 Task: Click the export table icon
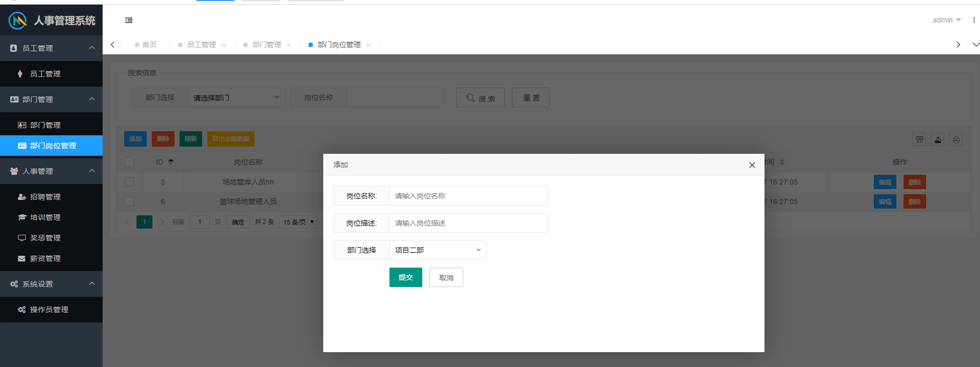[938, 139]
